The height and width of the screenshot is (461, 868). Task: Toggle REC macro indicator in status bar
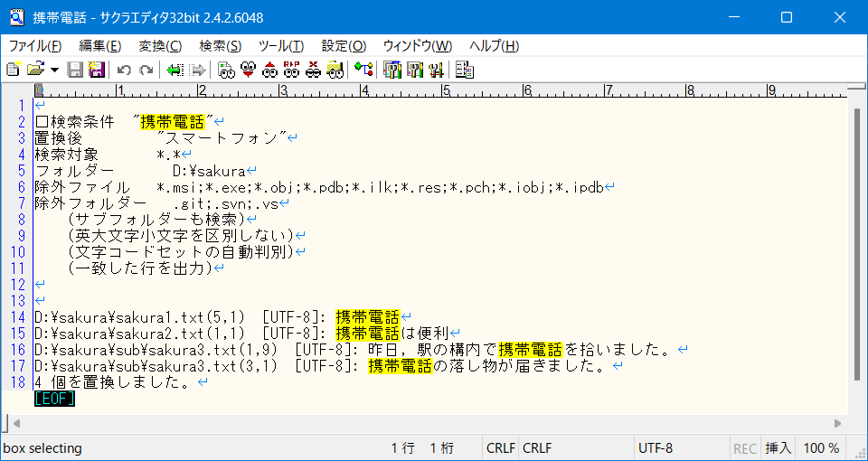[x=745, y=448]
